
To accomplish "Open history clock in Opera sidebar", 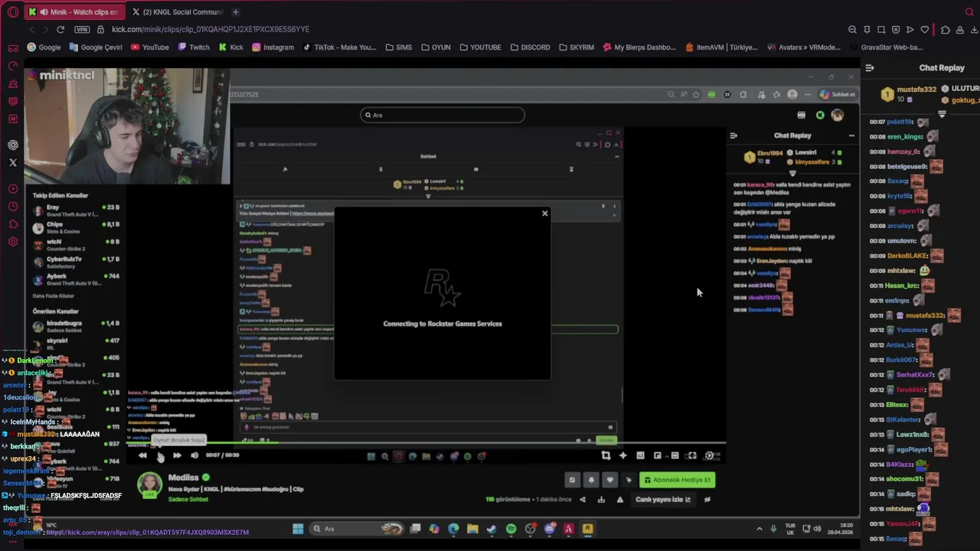I will click(x=13, y=207).
